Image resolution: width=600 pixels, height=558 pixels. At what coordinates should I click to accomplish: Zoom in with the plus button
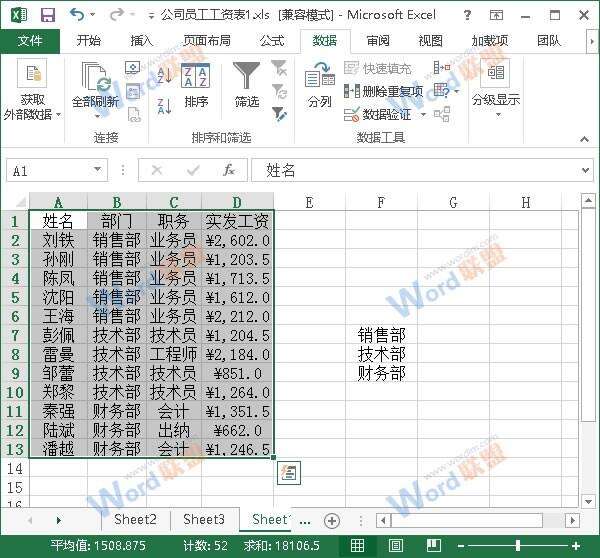(x=576, y=546)
